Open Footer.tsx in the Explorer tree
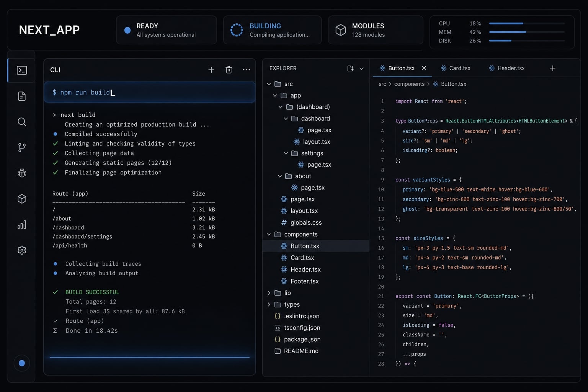Image resolution: width=588 pixels, height=392 pixels. point(316,281)
